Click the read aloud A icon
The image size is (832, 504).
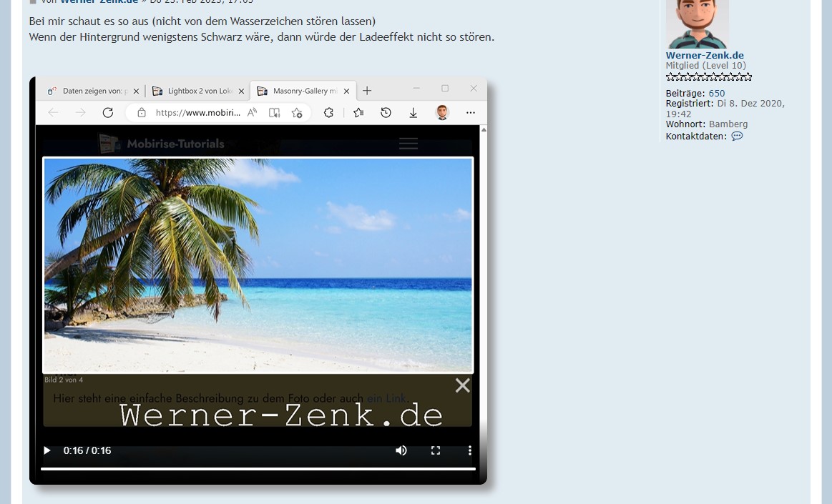tap(252, 113)
